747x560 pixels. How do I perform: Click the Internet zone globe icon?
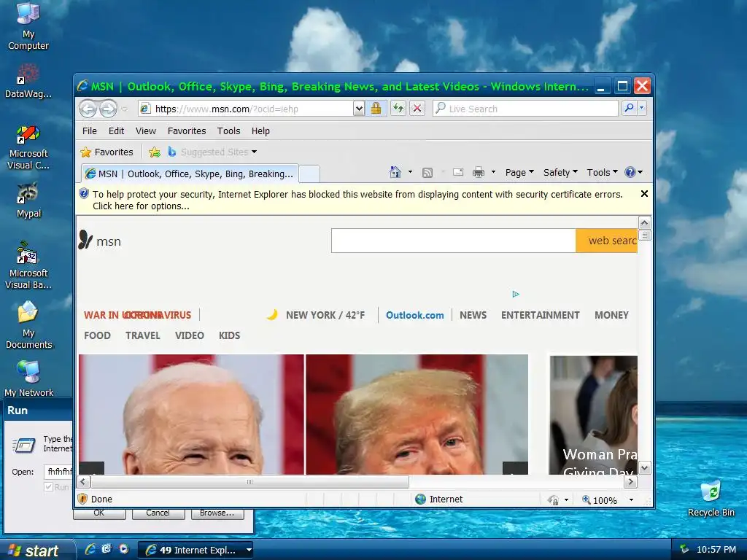[x=420, y=499]
